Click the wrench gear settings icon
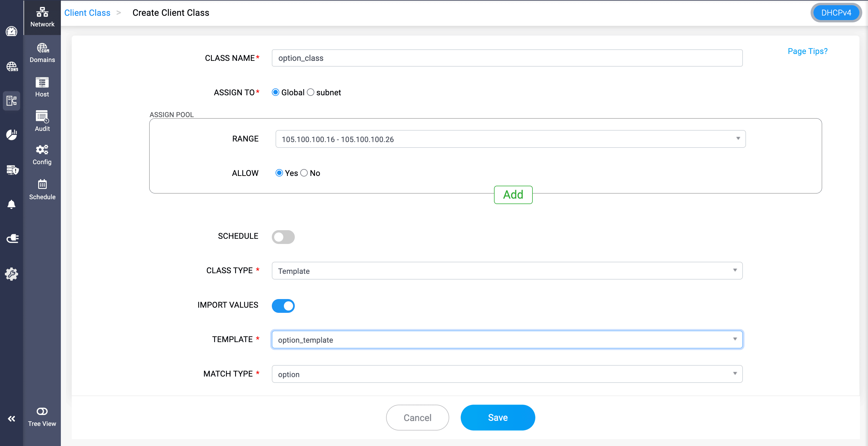 coord(11,274)
